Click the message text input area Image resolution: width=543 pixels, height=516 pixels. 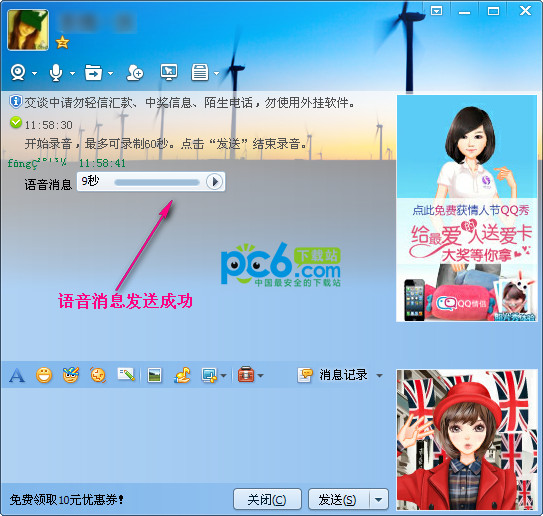tap(197, 435)
